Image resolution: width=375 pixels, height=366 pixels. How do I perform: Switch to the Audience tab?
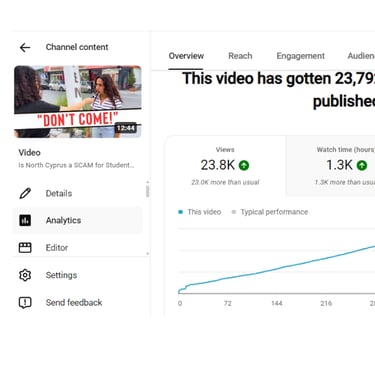click(361, 56)
